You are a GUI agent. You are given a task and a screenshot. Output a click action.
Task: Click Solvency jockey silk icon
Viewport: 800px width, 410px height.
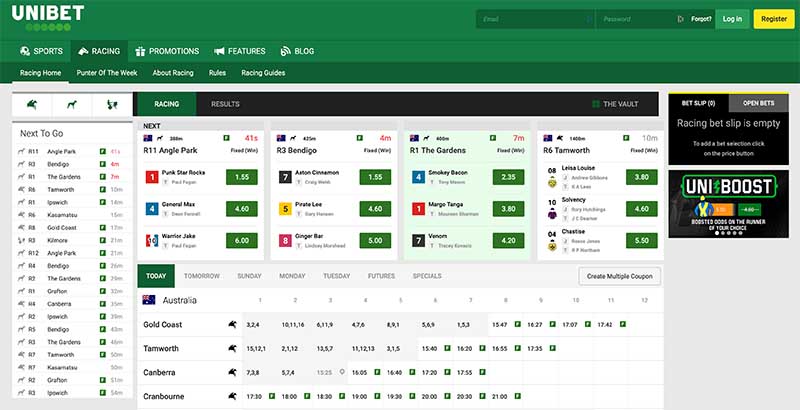click(552, 214)
